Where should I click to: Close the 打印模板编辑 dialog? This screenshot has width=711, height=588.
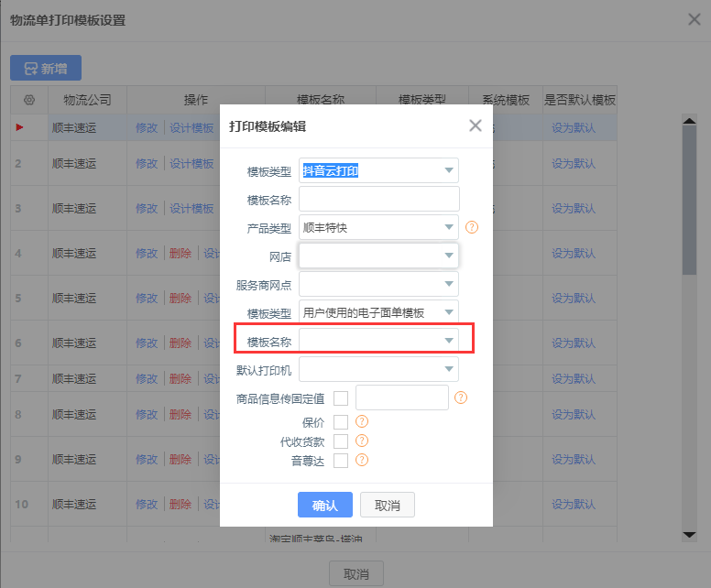point(476,125)
